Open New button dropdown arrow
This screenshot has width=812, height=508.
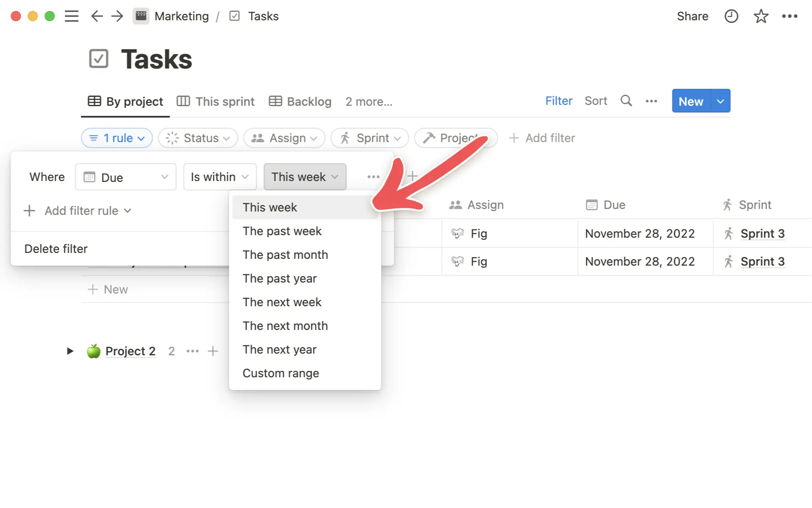721,101
